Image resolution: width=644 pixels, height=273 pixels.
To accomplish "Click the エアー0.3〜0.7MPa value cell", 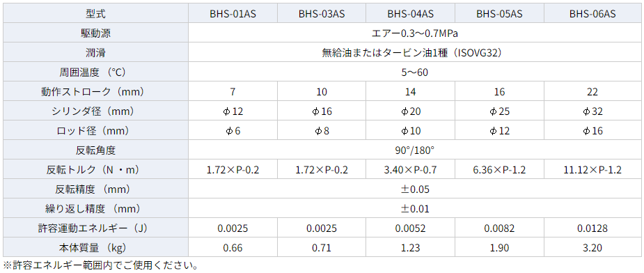I will [414, 33].
